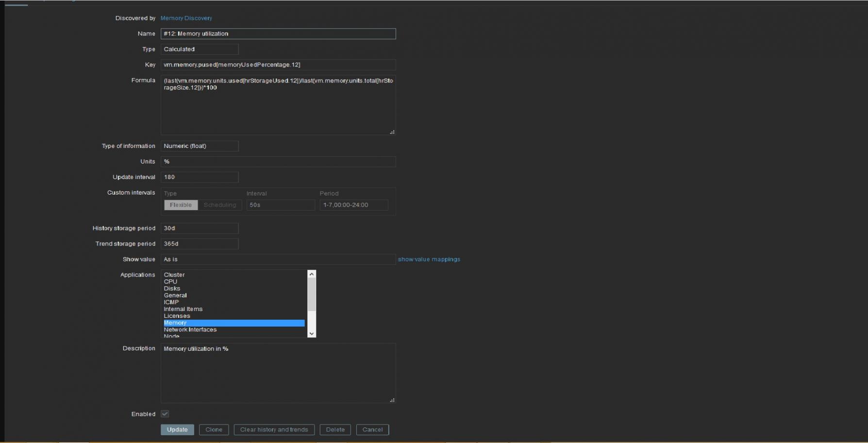Open the Type of information dropdown
This screenshot has height=443, width=868.
point(200,146)
